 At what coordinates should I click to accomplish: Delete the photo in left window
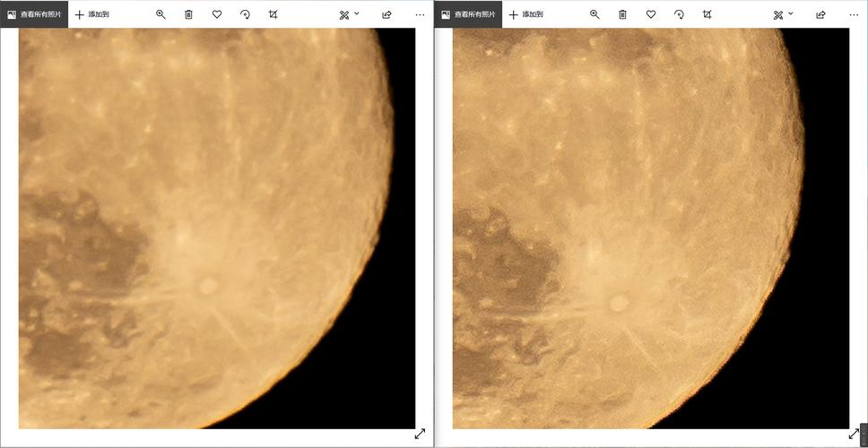pyautogui.click(x=188, y=14)
